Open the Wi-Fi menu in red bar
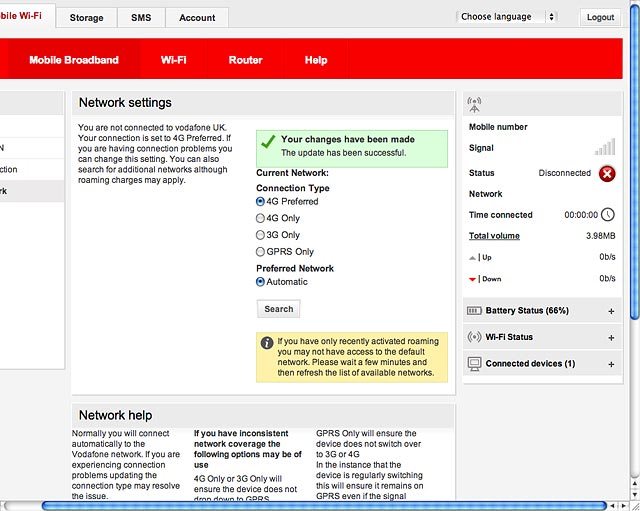Viewport: 640px width, 511px height. (x=173, y=60)
